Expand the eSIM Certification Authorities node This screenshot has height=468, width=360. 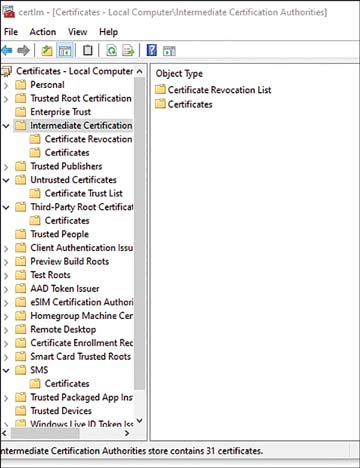coord(6,303)
